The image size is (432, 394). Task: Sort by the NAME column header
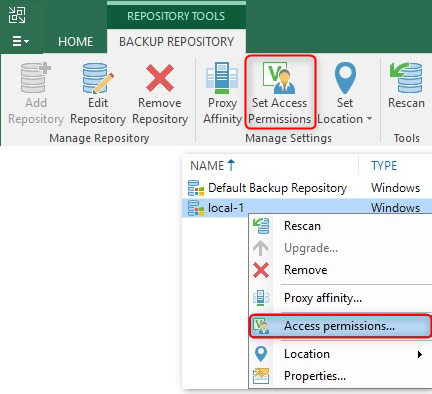pyautogui.click(x=213, y=165)
